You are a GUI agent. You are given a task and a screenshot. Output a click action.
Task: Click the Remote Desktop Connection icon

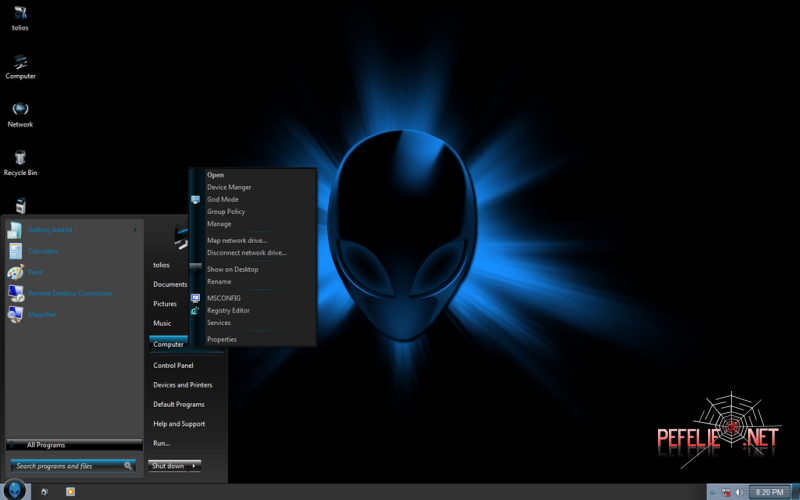(15, 293)
